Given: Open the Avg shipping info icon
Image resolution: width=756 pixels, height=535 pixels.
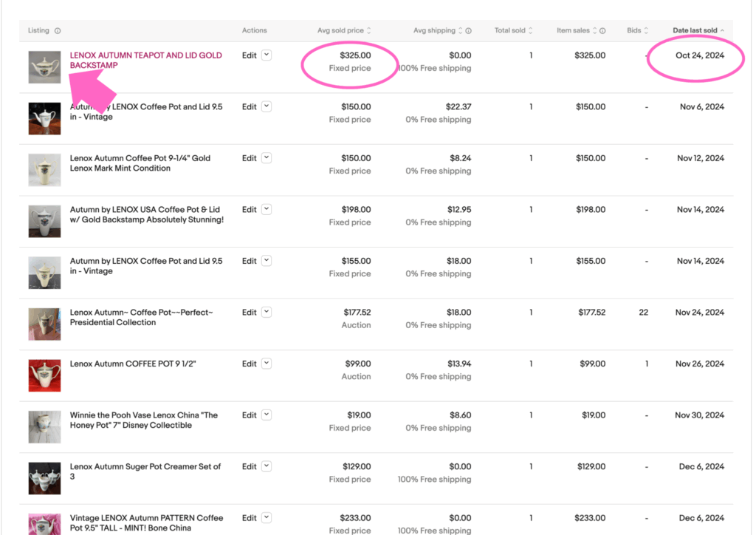Looking at the screenshot, I should [468, 31].
